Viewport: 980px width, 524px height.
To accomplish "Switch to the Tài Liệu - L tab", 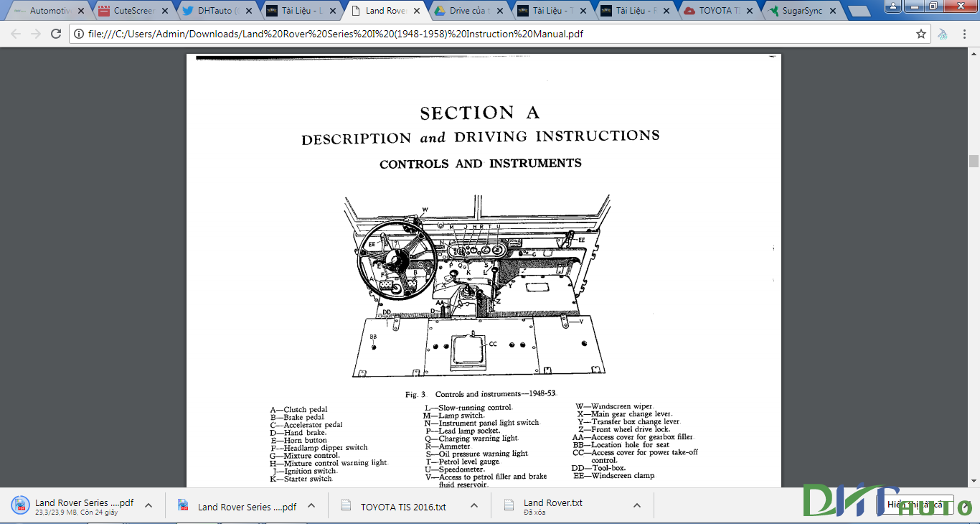I will pyautogui.click(x=299, y=11).
